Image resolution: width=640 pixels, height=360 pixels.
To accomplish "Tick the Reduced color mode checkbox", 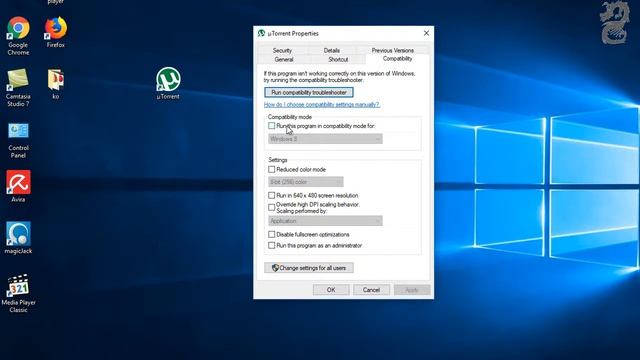I will point(271,169).
